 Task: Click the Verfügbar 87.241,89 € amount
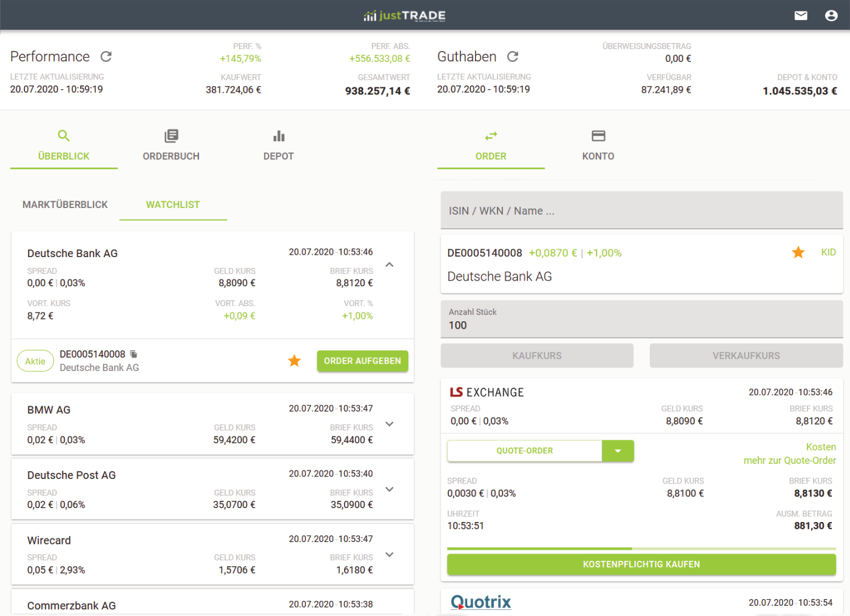click(666, 90)
